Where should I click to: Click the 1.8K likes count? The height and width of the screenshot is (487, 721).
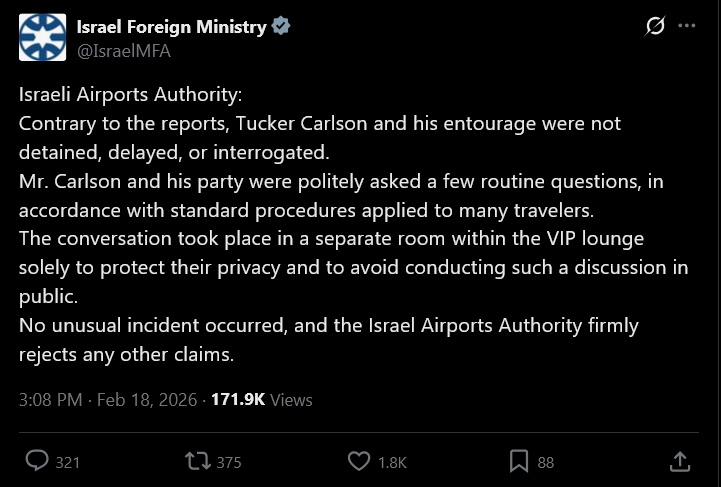tap(392, 462)
